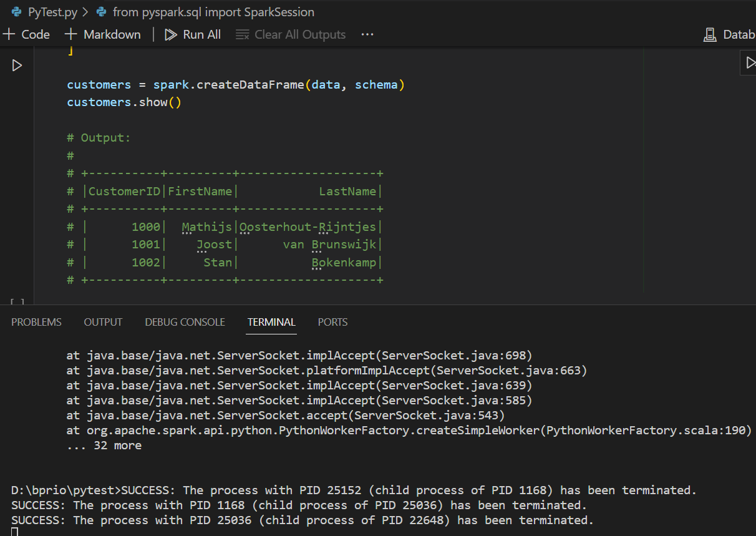Switch to the OUTPUT tab
This screenshot has height=536, width=756.
tap(102, 322)
